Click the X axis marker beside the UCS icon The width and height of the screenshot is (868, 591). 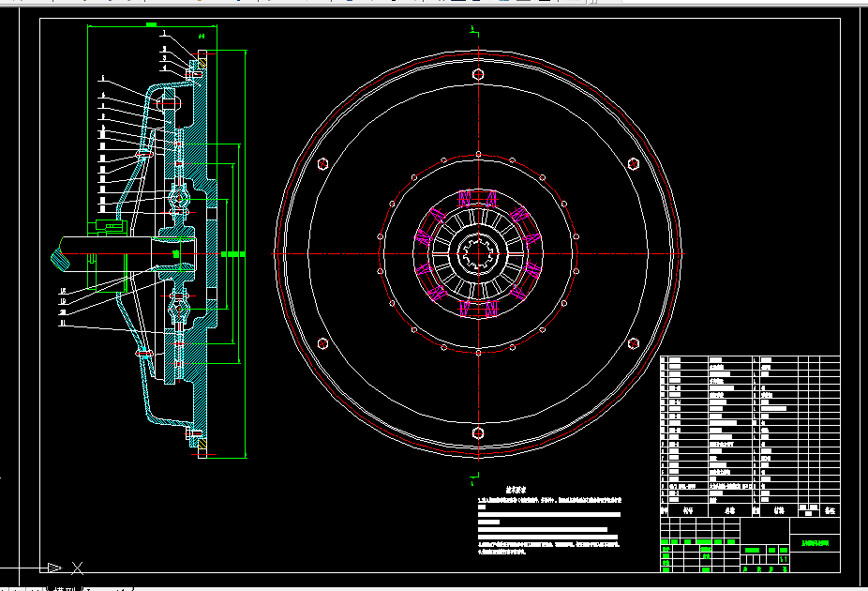(77, 568)
